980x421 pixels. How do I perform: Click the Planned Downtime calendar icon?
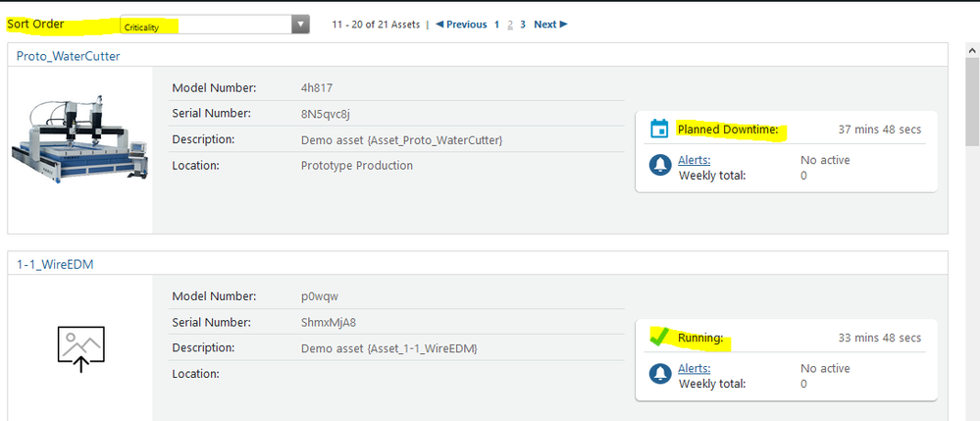click(659, 129)
